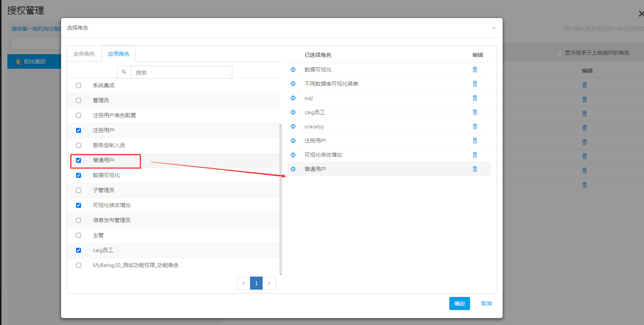Check the 管理员 role checkbox
This screenshot has width=644, height=325.
(78, 100)
